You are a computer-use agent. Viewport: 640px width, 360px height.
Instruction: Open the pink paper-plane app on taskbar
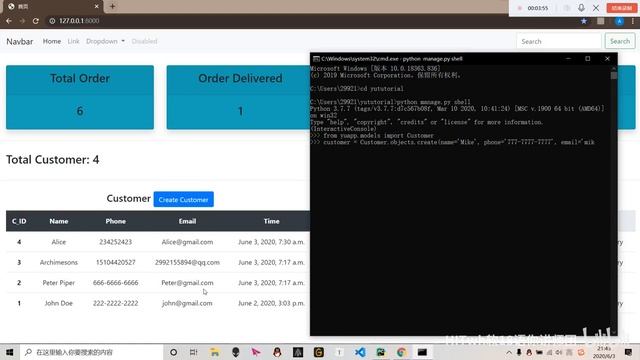point(256,352)
